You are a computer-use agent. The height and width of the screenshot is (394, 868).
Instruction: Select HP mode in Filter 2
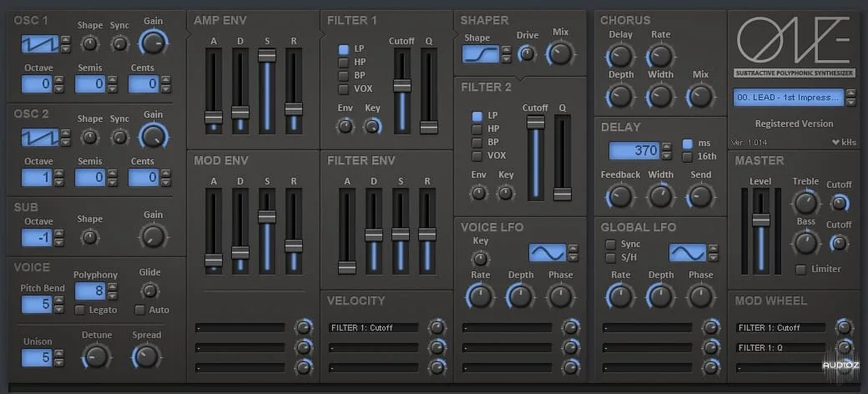click(477, 129)
